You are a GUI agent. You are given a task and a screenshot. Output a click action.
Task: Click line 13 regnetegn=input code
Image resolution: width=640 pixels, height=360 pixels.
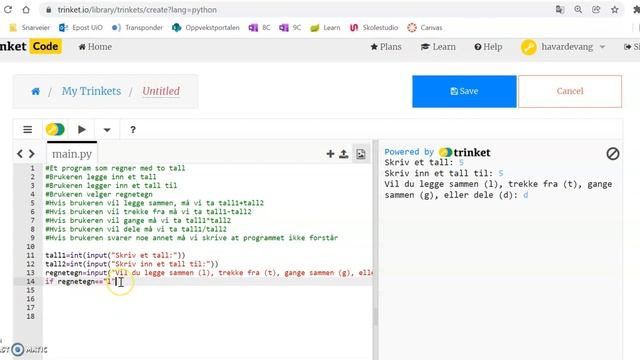coord(208,273)
